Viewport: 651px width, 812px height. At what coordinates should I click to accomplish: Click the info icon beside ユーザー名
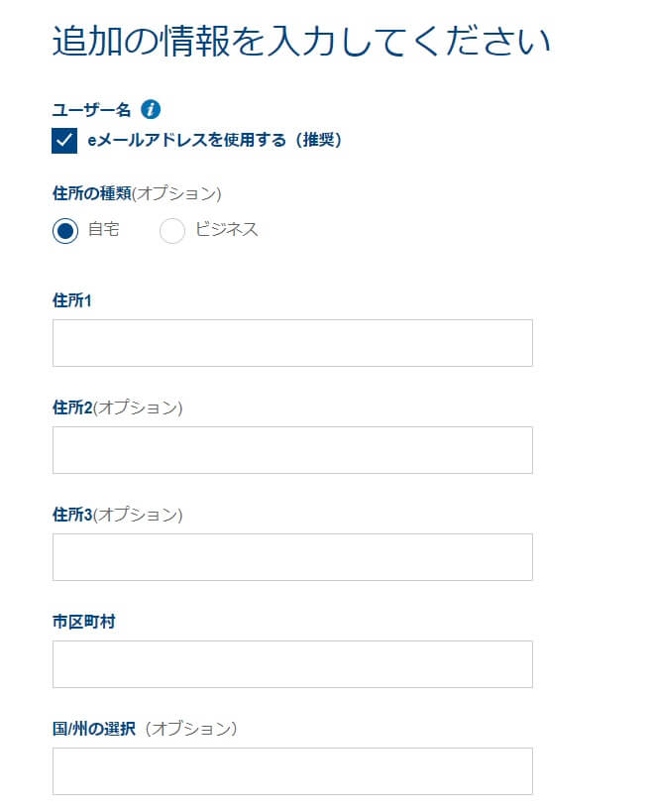151,109
